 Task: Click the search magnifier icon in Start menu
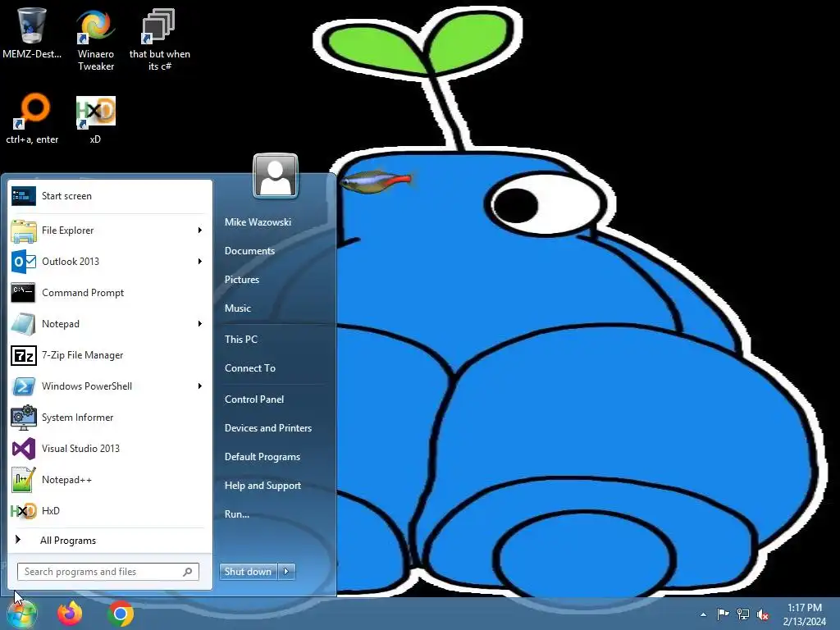pyautogui.click(x=188, y=572)
